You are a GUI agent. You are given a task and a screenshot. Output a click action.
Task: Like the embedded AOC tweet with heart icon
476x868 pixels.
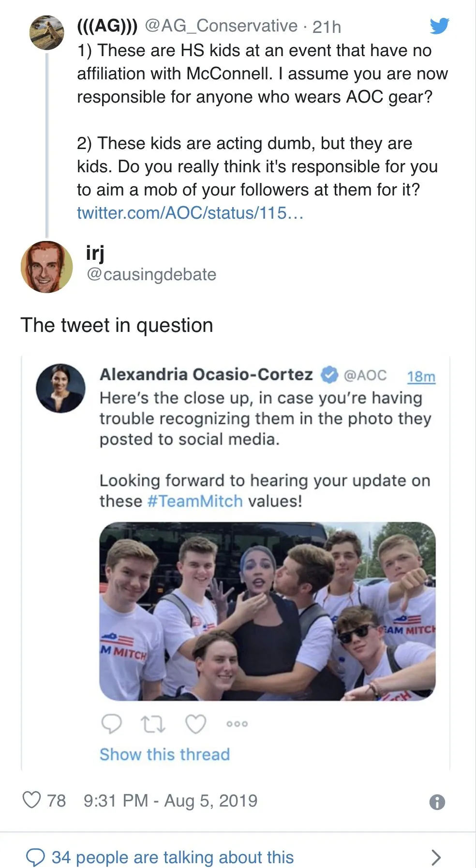pos(196,724)
